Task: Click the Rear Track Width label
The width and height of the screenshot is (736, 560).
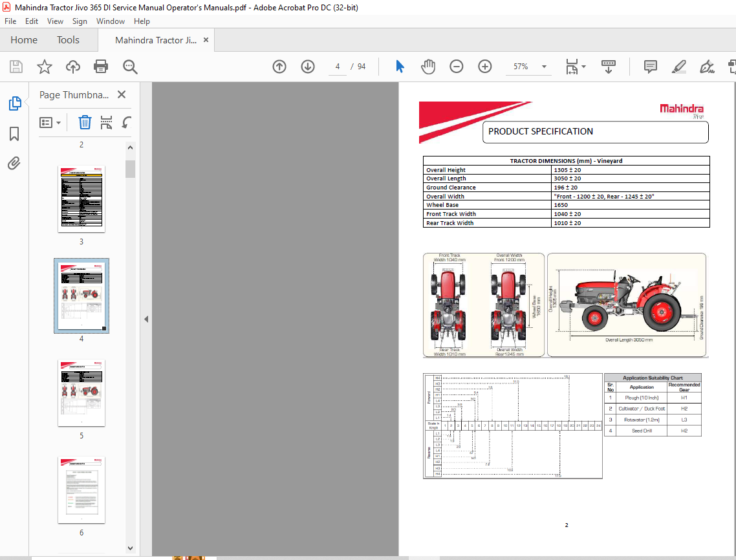Action: 449,223
